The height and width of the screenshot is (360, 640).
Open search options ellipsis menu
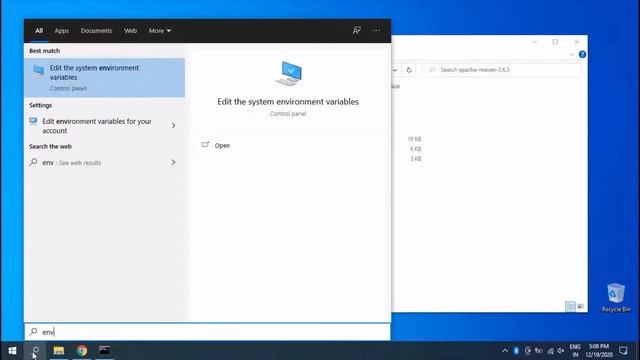click(x=376, y=31)
